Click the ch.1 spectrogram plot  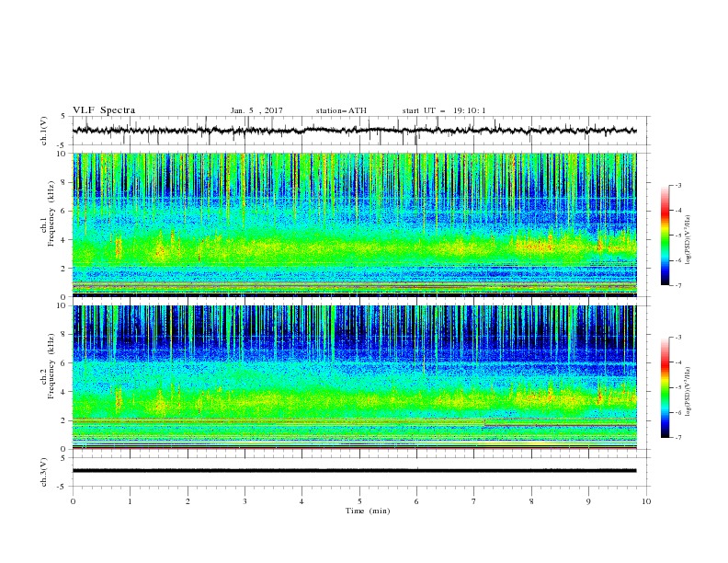click(355, 224)
